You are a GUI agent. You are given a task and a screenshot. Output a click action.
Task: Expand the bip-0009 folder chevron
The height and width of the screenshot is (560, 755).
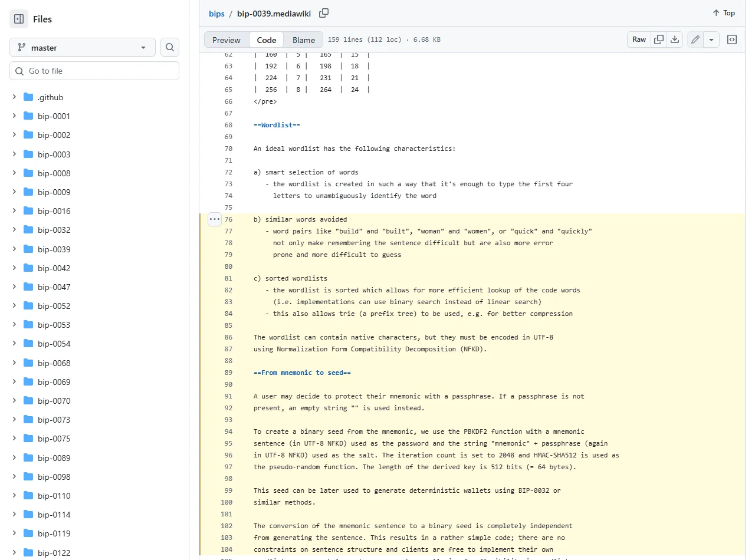(x=14, y=192)
